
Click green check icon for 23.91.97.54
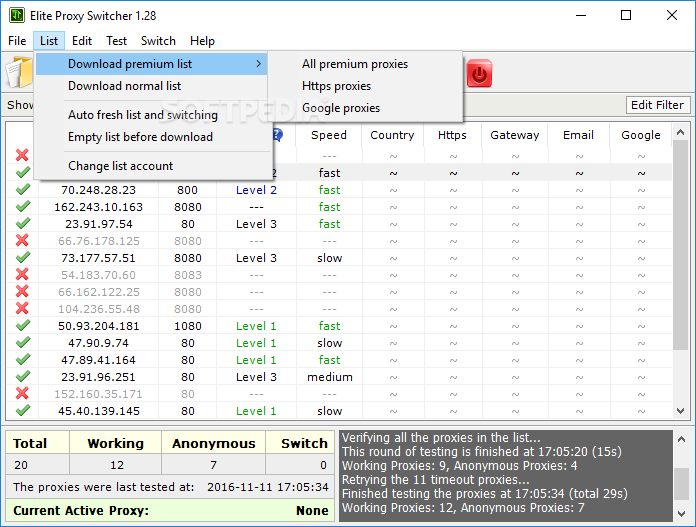[x=23, y=223]
